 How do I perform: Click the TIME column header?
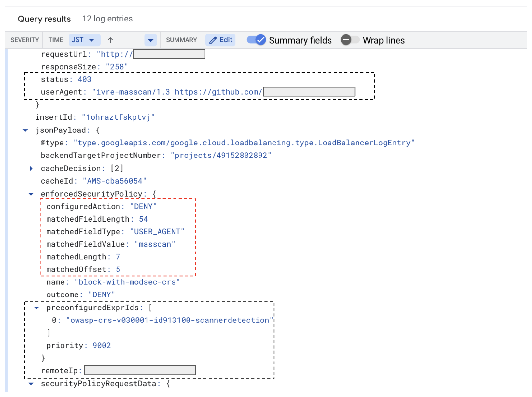coord(56,40)
